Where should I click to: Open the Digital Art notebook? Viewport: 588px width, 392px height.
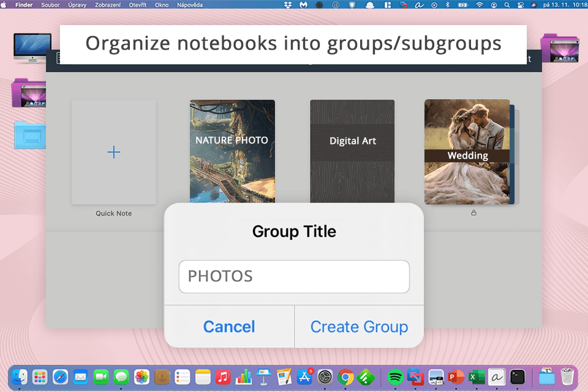tap(352, 150)
